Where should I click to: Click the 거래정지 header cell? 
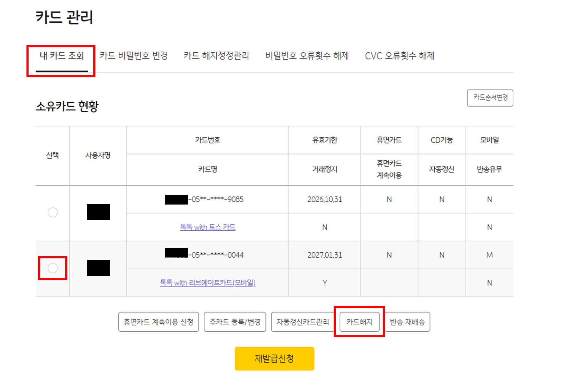(x=325, y=169)
